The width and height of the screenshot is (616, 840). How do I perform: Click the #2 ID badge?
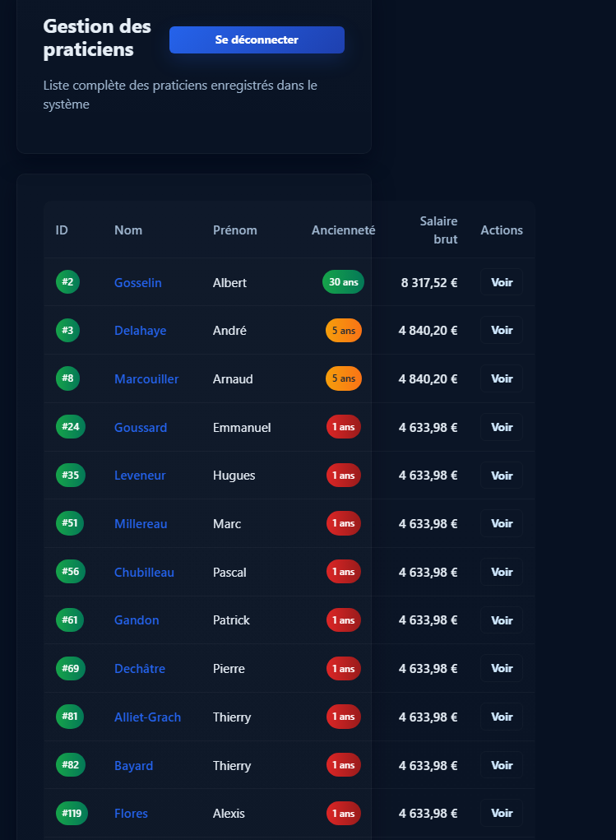coord(67,282)
